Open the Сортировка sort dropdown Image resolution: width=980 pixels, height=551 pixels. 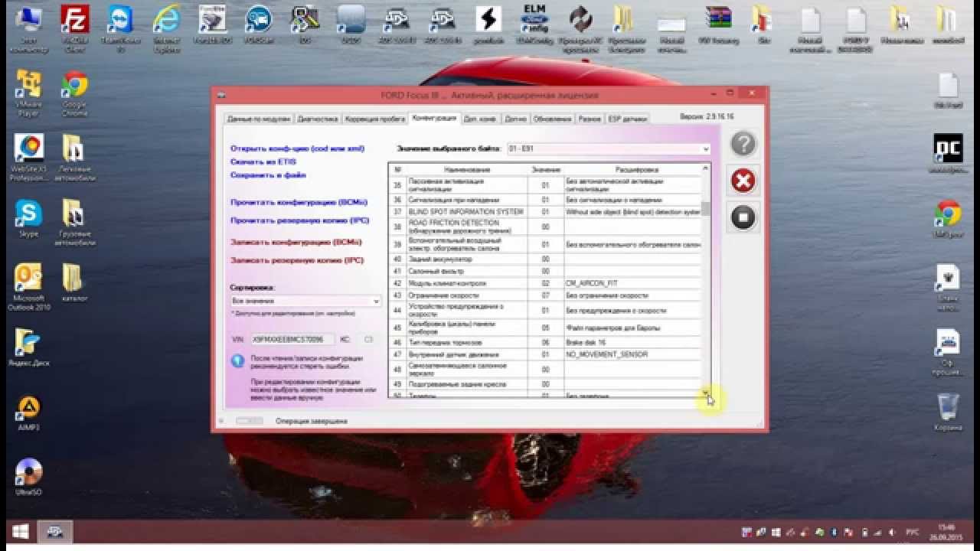pos(305,302)
